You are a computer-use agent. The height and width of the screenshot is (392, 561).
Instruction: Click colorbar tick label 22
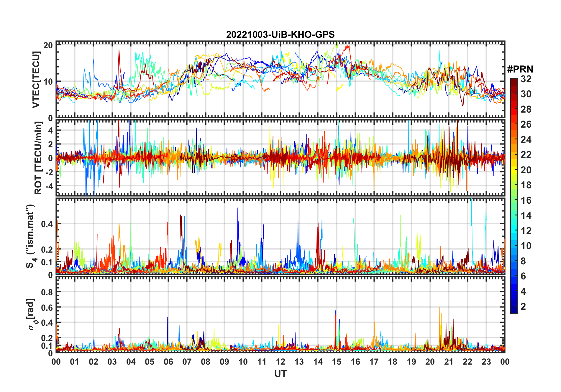tap(526, 155)
